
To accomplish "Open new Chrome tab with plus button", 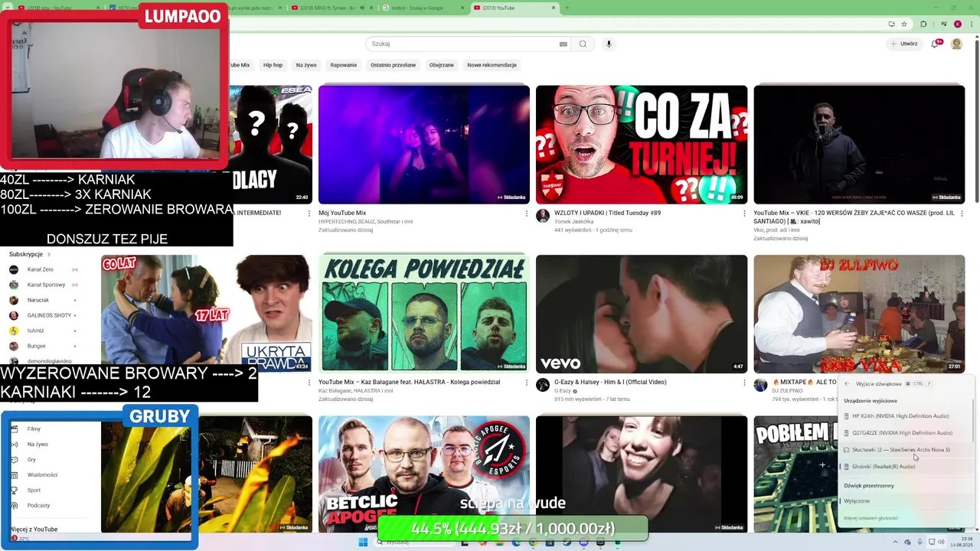I will pyautogui.click(x=567, y=8).
